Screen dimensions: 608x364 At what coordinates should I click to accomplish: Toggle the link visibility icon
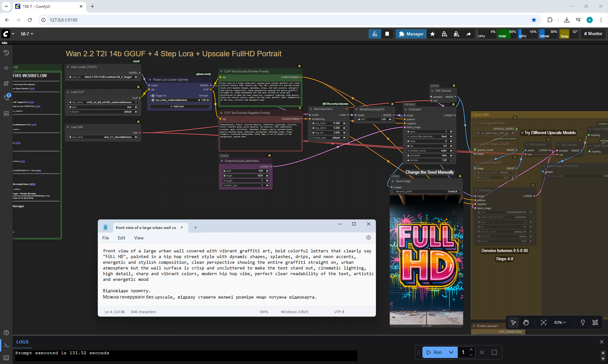(595, 322)
